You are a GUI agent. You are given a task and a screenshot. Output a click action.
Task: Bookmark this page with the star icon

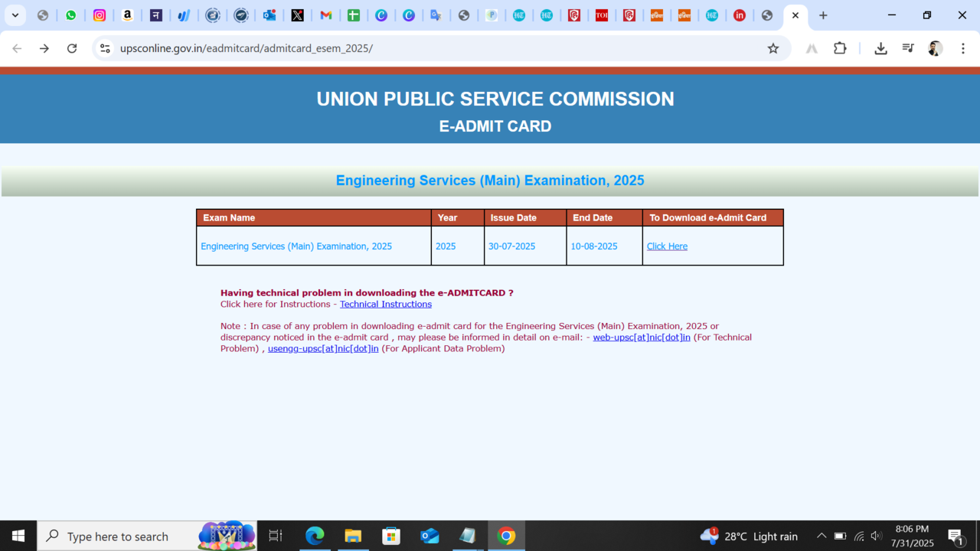point(773,48)
